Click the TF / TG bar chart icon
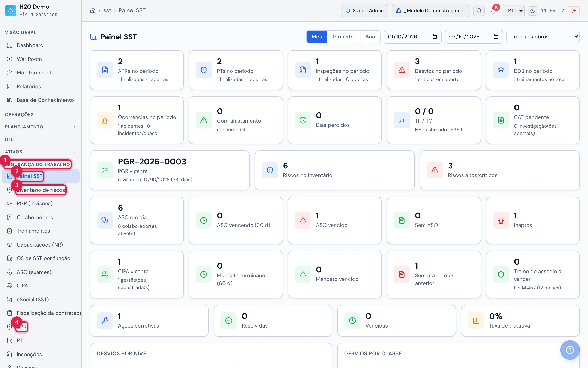The image size is (588, 368). tap(402, 120)
